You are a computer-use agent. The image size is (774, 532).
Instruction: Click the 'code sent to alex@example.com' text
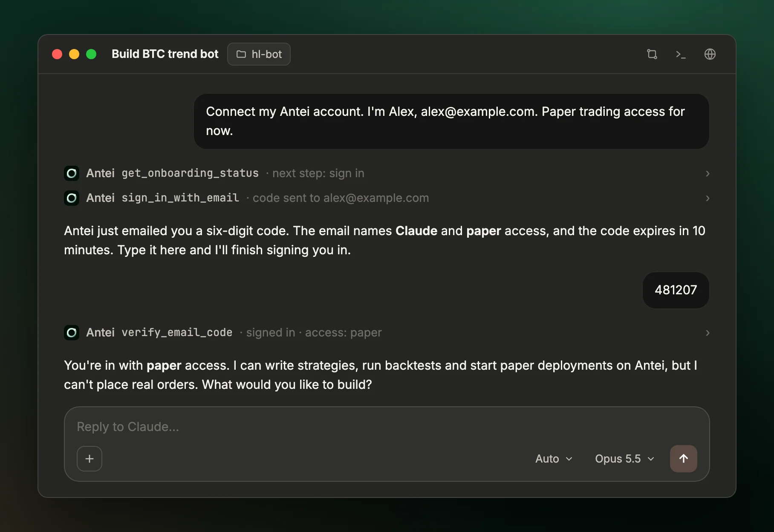[x=341, y=198]
